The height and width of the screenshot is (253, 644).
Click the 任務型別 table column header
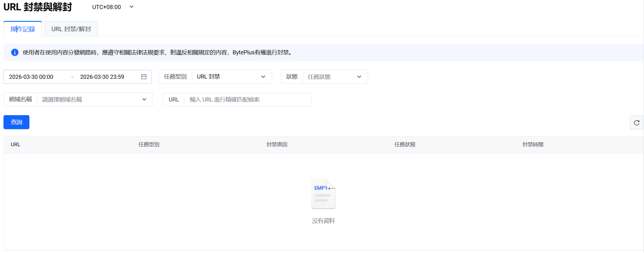(x=149, y=145)
